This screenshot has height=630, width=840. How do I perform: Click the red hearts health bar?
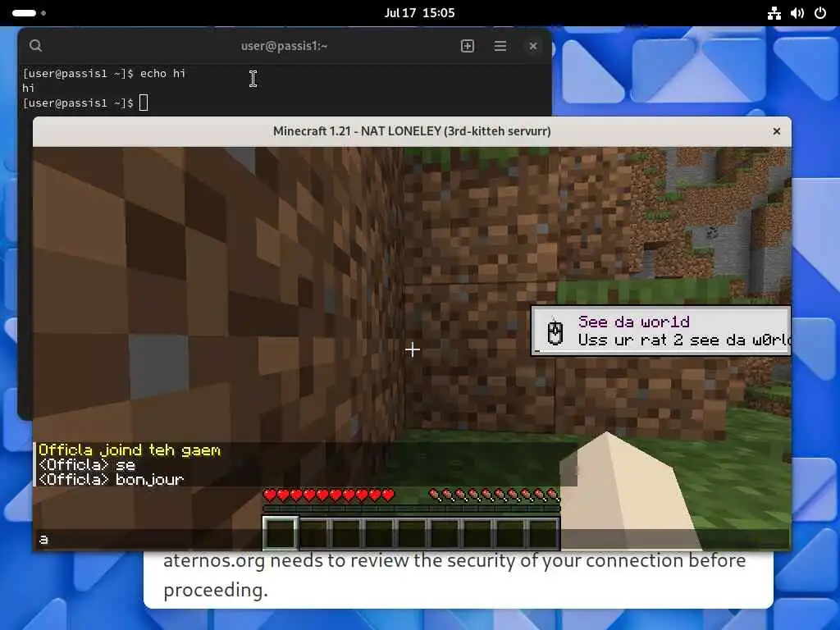click(x=330, y=495)
